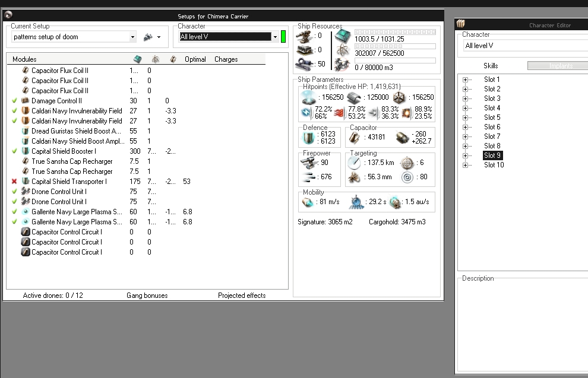Click the missile volley icon showing 676
Screen dimensions: 588x378
tap(309, 177)
